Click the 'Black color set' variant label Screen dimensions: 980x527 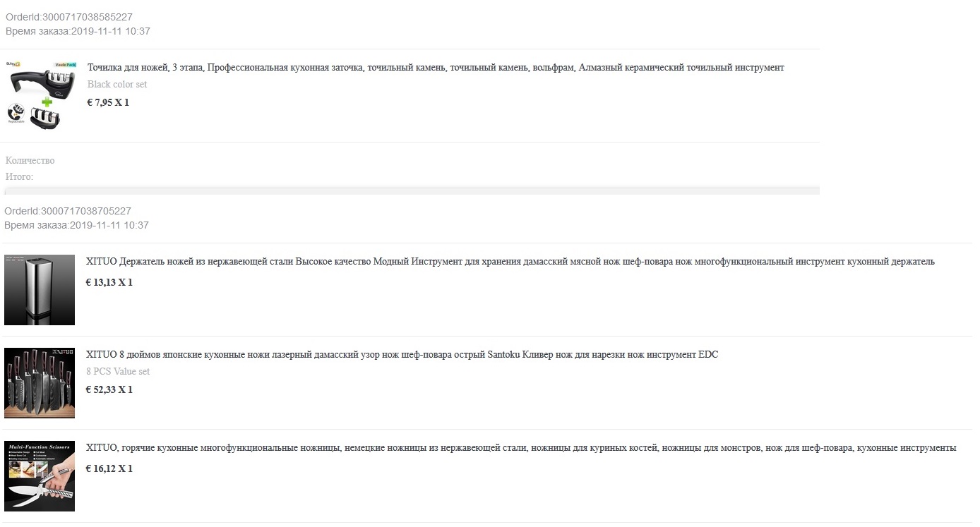[117, 85]
